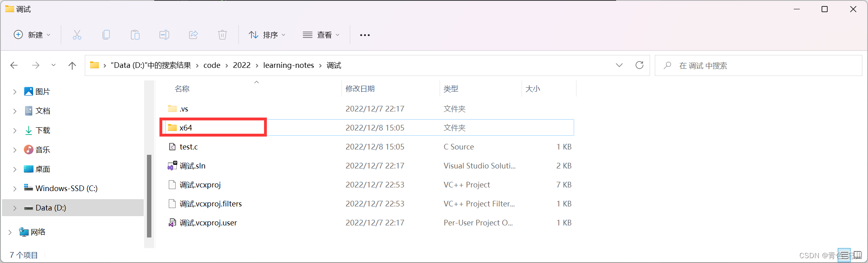This screenshot has height=263, width=868.
Task: Switch to details view layout toggle
Action: 844,255
